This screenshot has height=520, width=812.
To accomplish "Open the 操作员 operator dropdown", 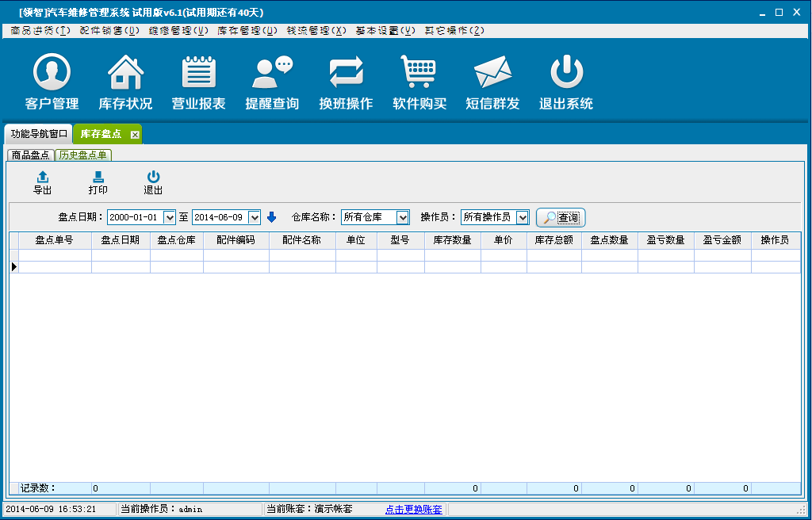I will (x=523, y=217).
